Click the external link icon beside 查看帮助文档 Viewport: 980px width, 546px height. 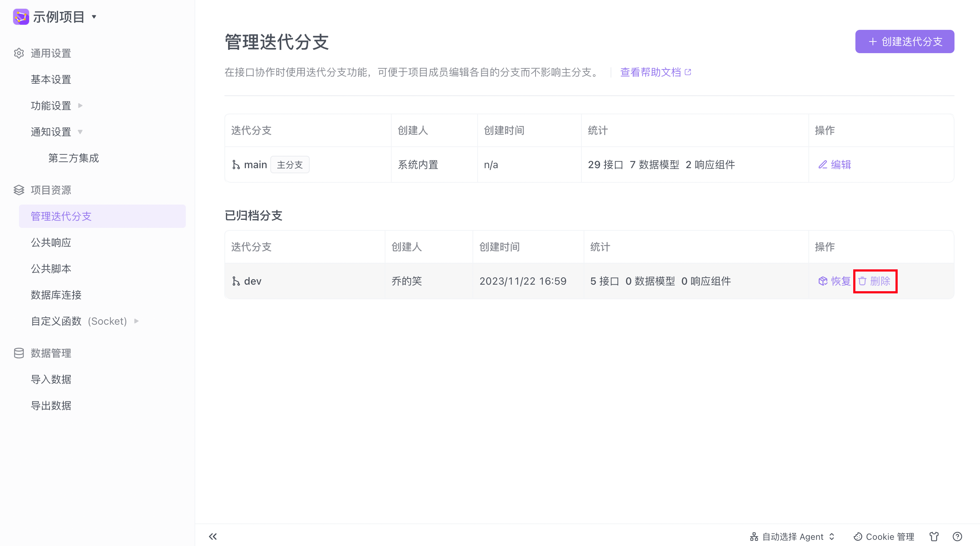click(688, 72)
